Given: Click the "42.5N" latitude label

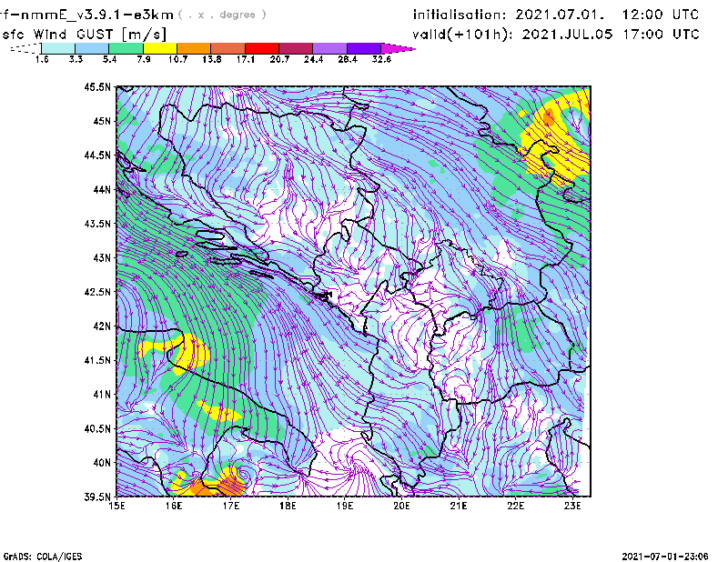Looking at the screenshot, I should (x=97, y=292).
